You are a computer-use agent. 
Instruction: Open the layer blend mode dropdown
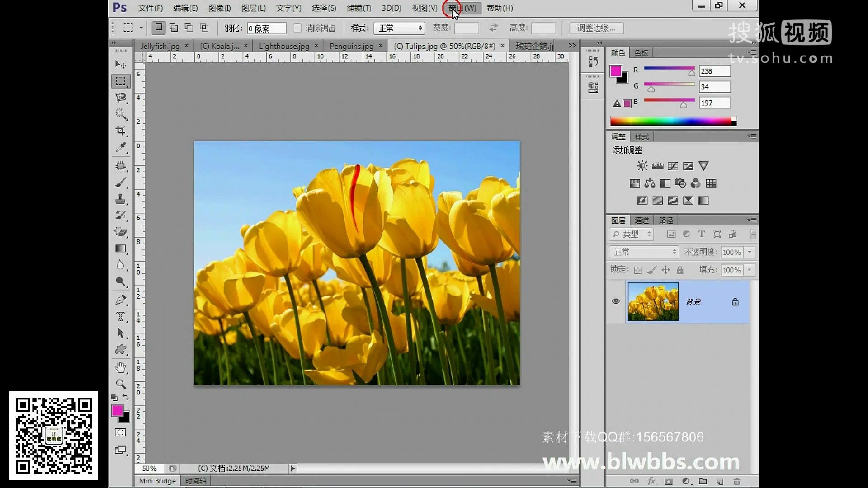[643, 252]
